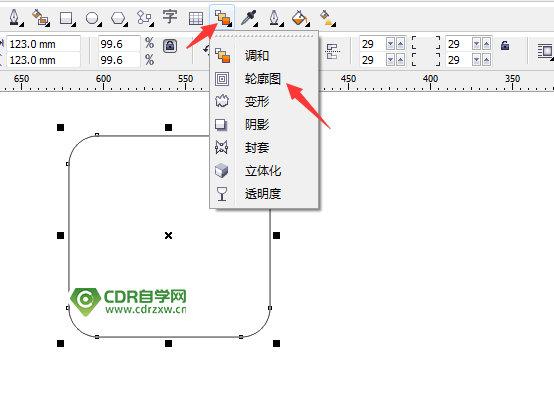Click the upper-right corner roundness field

tap(459, 44)
